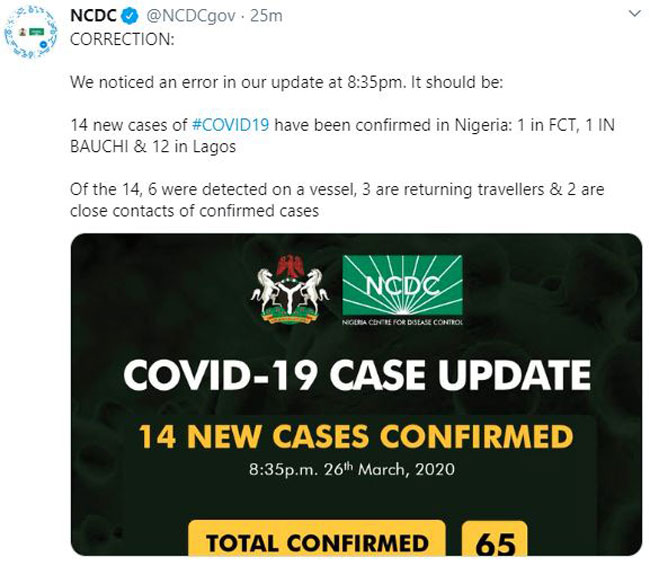Open the COVID-19 Case Update image
The image size is (650, 566).
(x=357, y=394)
